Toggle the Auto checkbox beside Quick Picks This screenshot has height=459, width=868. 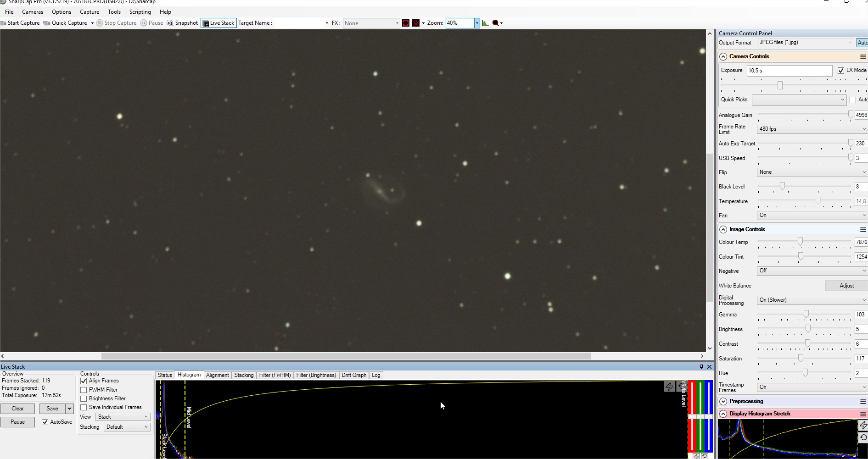(853, 100)
